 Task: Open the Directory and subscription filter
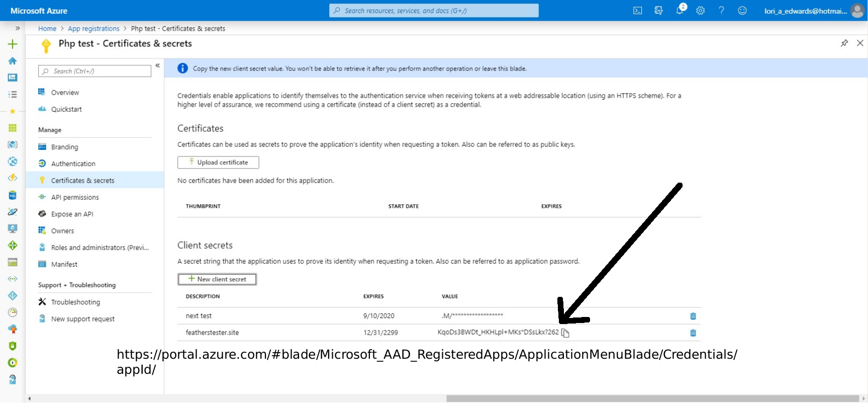[x=658, y=11]
